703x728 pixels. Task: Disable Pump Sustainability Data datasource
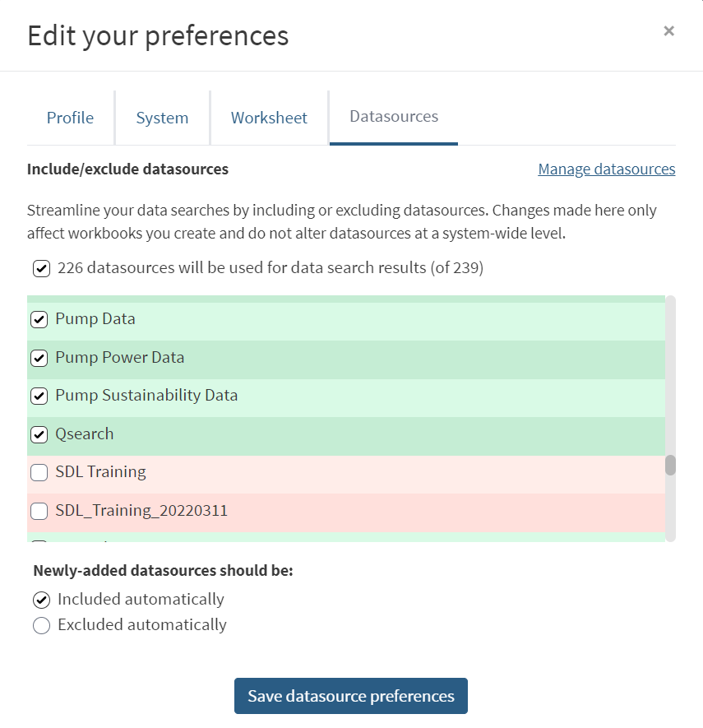coord(39,396)
